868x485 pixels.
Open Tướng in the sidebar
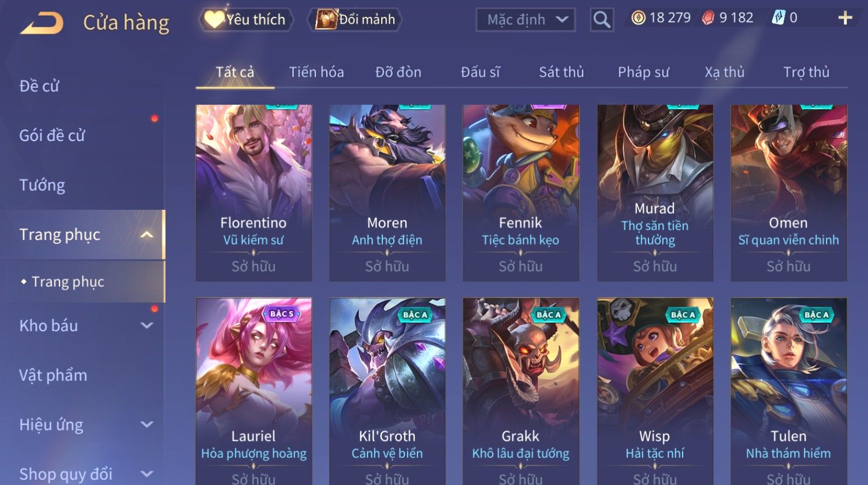[42, 185]
